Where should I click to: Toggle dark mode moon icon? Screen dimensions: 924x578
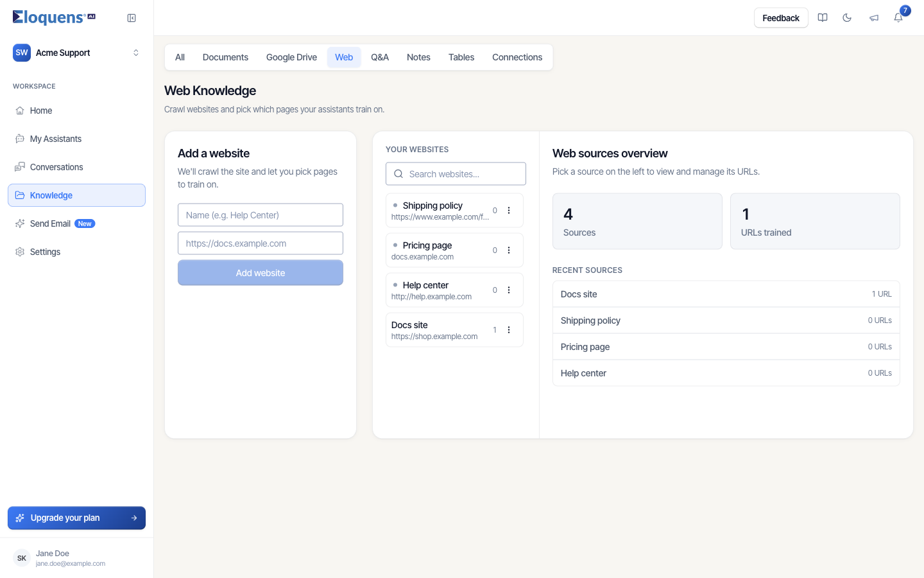pyautogui.click(x=847, y=18)
